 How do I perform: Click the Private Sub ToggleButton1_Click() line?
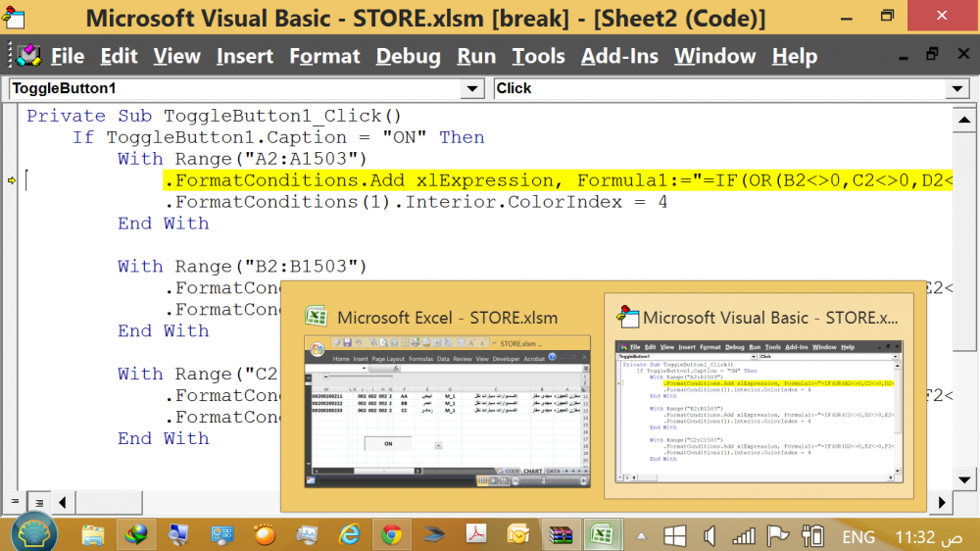point(214,116)
